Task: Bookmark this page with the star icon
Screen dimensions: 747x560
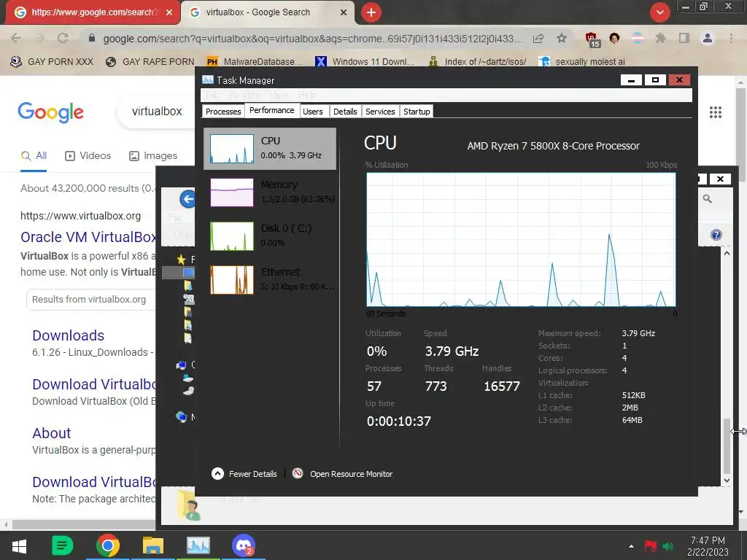Action: [x=562, y=38]
